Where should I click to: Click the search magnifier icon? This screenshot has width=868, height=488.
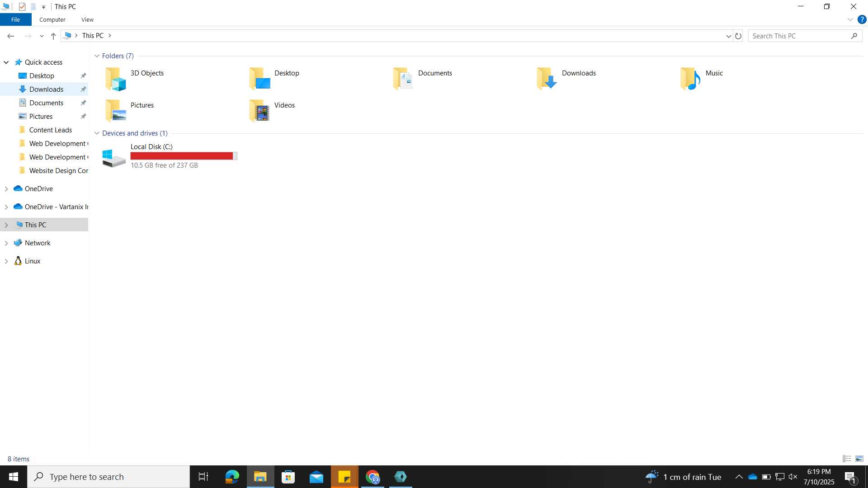point(854,36)
